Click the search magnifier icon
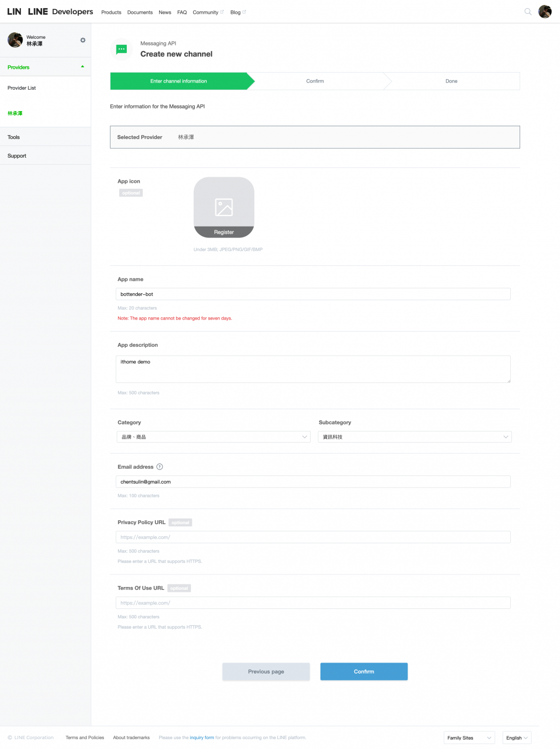 [528, 11]
